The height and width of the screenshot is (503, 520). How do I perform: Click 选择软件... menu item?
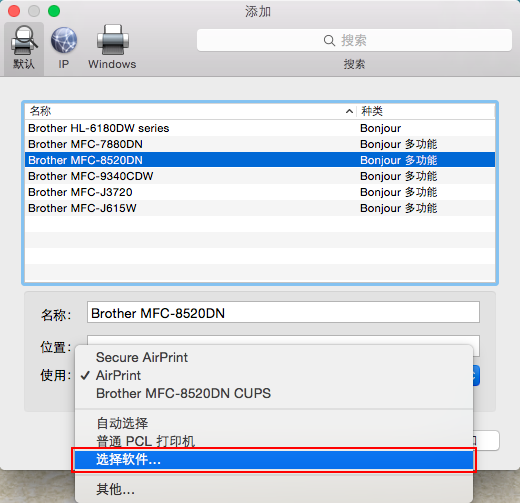tap(274, 460)
